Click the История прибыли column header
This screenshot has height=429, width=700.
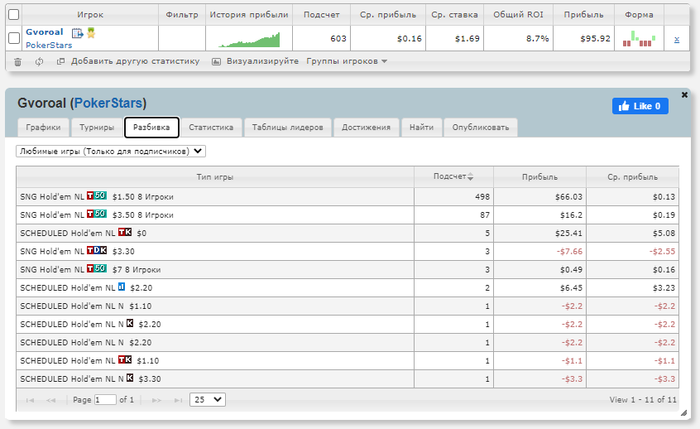point(249,15)
